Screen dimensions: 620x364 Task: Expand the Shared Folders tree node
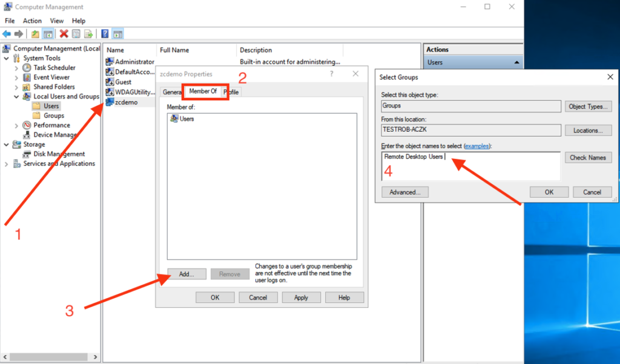pyautogui.click(x=16, y=87)
